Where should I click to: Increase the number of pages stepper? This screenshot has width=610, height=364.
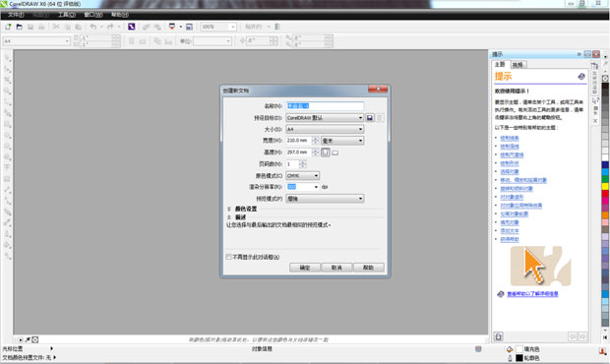303,162
